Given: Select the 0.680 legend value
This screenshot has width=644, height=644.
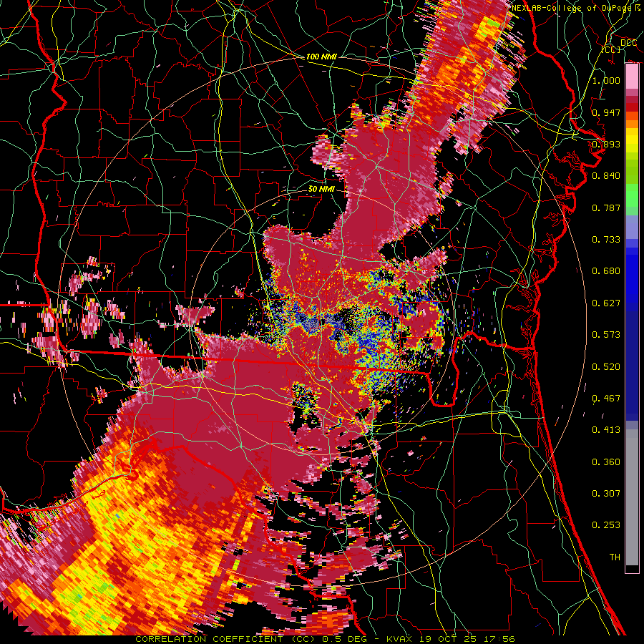Looking at the screenshot, I should 606,270.
